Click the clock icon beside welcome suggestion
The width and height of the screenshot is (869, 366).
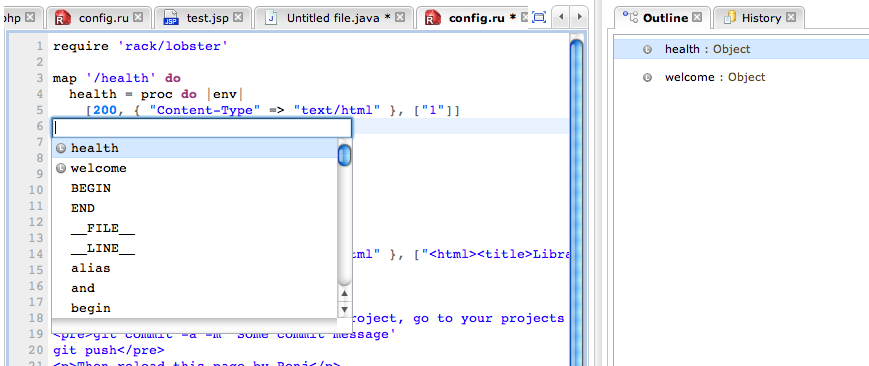[62, 169]
